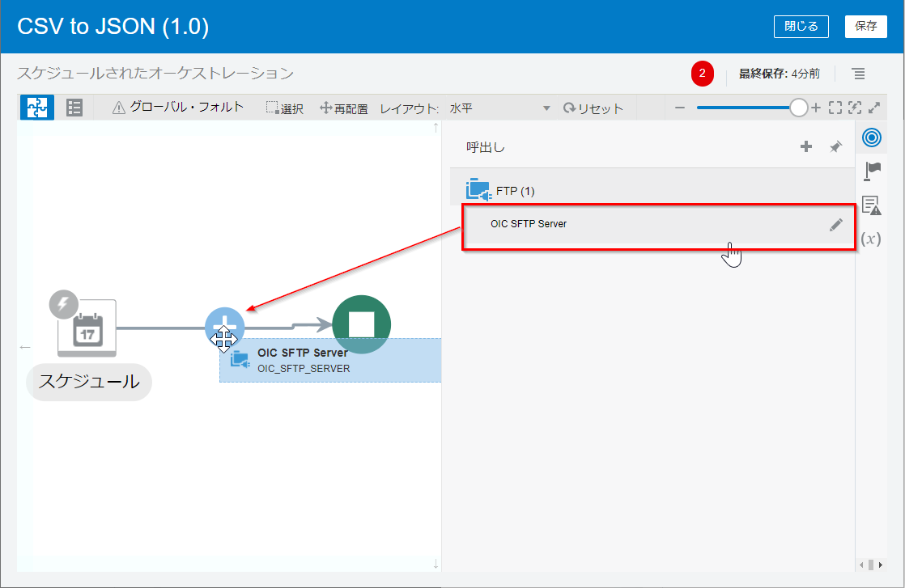Open the レイアウト dropdown showing 水平
This screenshot has height=588, width=905.
coord(499,108)
